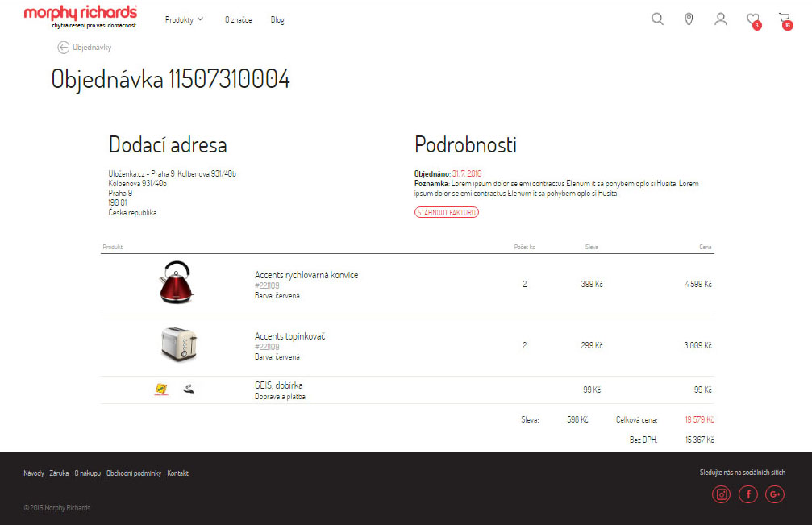Image resolution: width=812 pixels, height=525 pixels.
Task: Open the Blog menu item
Action: tap(277, 19)
